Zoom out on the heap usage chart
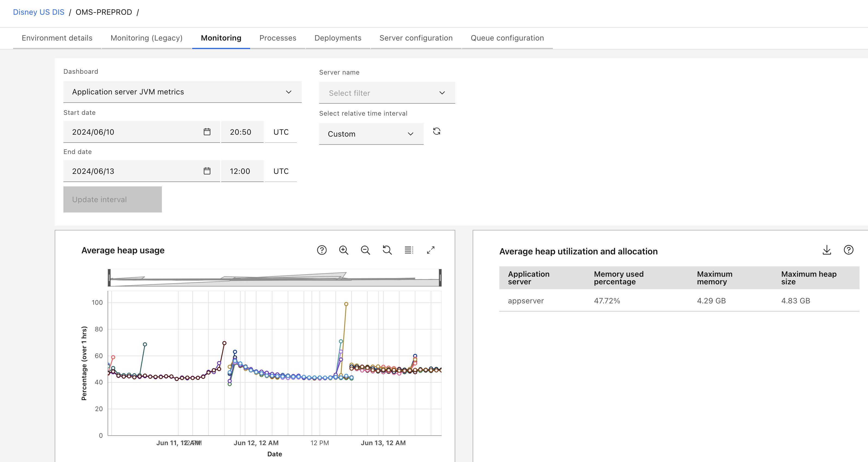 click(365, 250)
